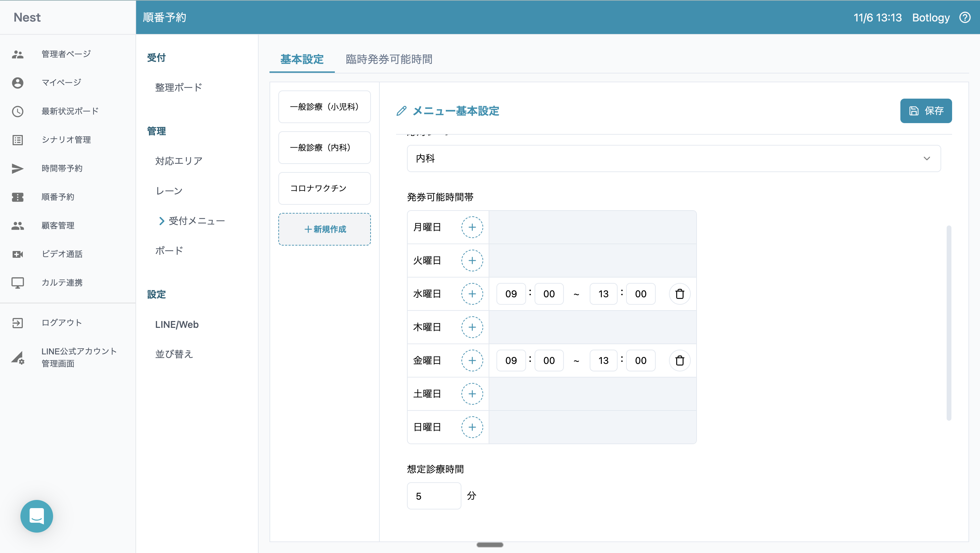Click the 想定診療時間 minutes input field
The width and height of the screenshot is (980, 553).
[x=434, y=496]
